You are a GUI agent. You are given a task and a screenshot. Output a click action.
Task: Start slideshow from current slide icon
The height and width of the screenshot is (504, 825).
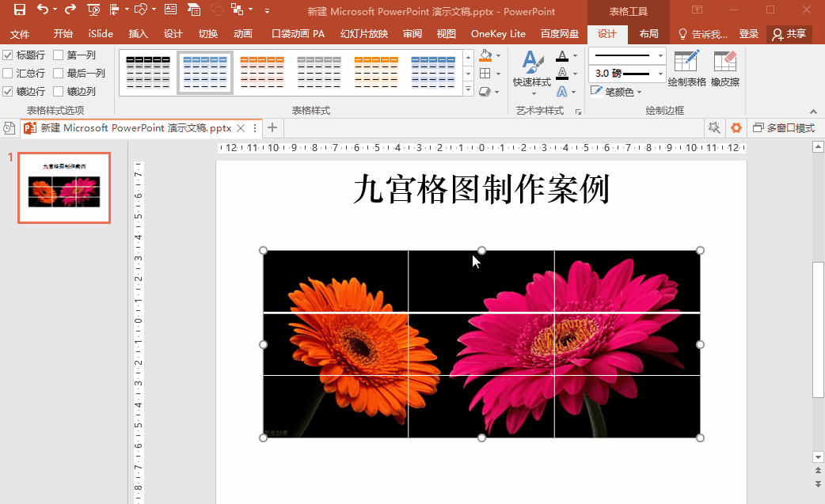[93, 9]
